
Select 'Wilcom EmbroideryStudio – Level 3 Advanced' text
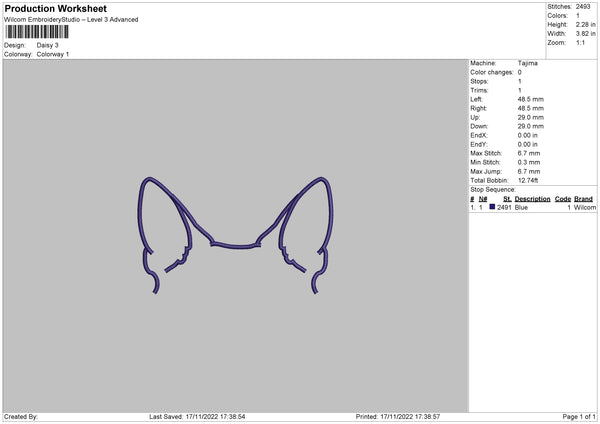click(x=71, y=20)
